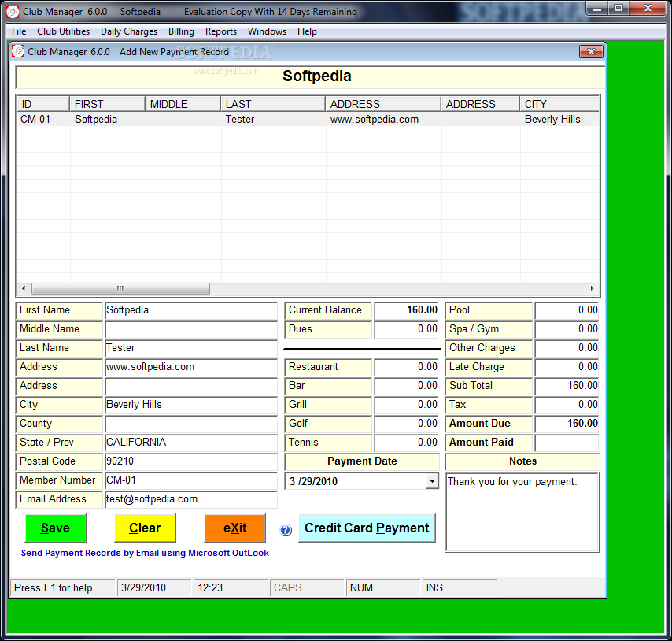The image size is (672, 641).
Task: Click the City field with Beverly Hills
Action: (x=191, y=405)
